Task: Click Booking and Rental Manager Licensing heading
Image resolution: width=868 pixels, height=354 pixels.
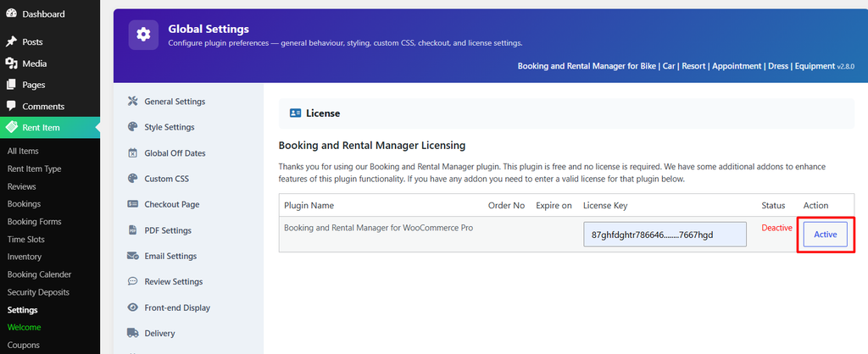Action: click(372, 146)
